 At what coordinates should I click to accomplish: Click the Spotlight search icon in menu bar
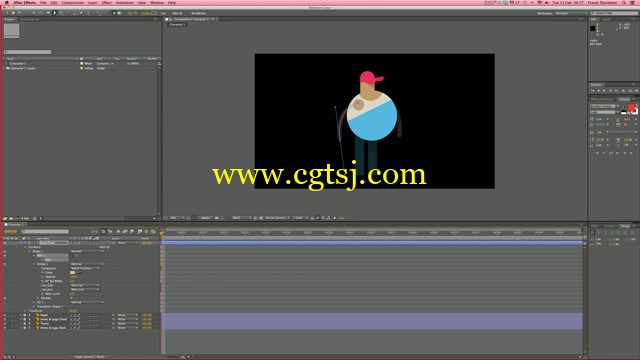(624, 2)
